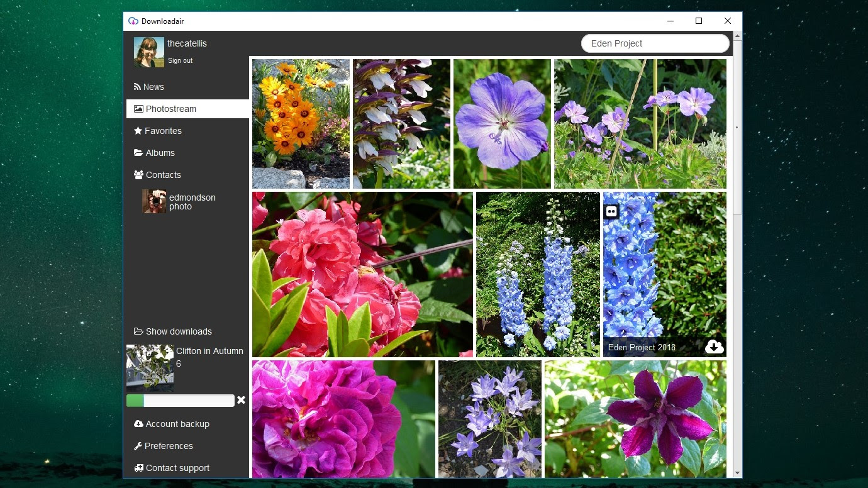Click the search field containing Eden Project
The height and width of the screenshot is (488, 868).
click(655, 43)
